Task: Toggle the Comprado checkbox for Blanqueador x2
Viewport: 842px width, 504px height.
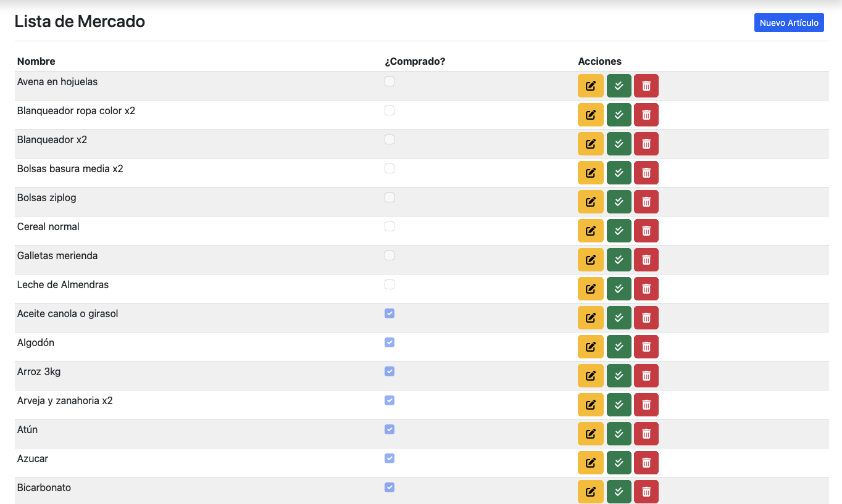Action: click(390, 139)
